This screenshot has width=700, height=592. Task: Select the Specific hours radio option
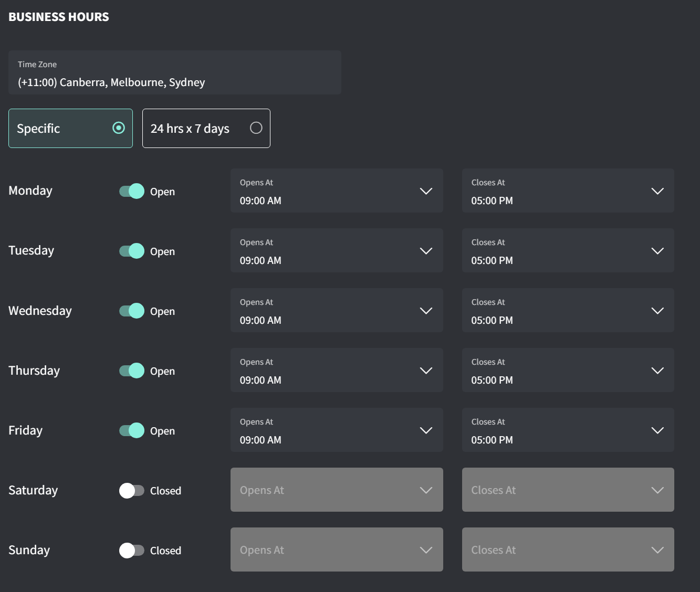119,128
